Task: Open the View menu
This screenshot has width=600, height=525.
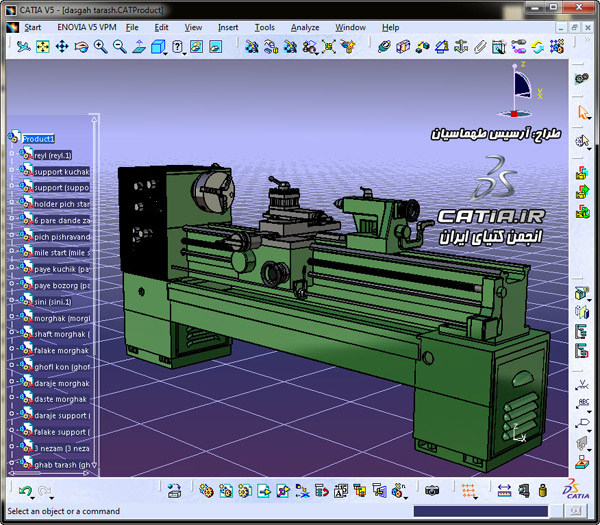Action: 193,28
